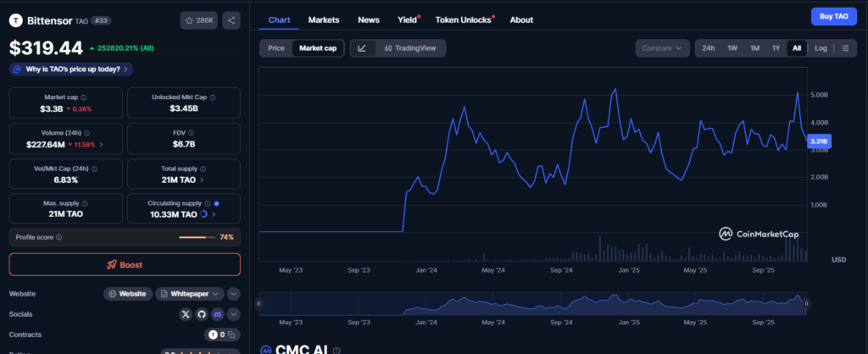Click the mini overview chart navigator
This screenshot has width=868, height=354.
(x=532, y=304)
